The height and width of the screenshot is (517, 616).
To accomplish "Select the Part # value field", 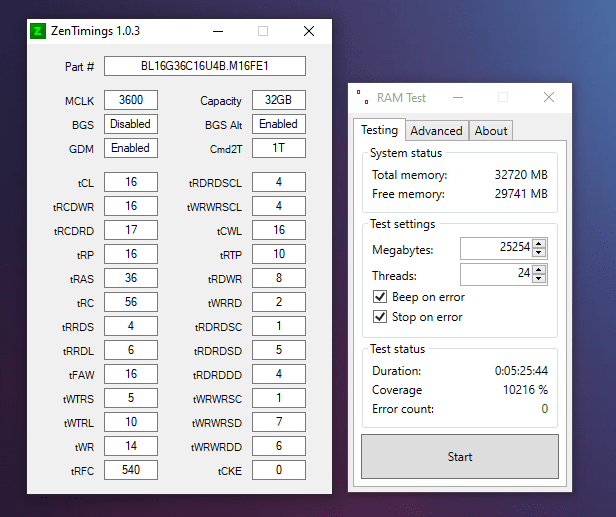I will (x=205, y=66).
